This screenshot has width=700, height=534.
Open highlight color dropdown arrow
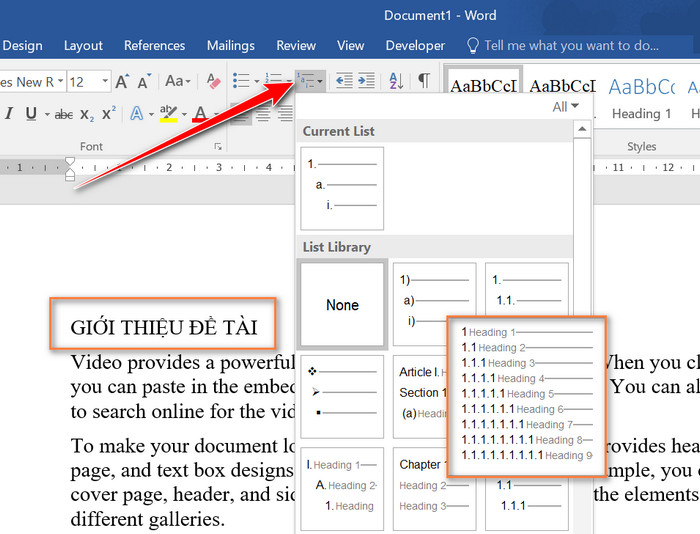coord(184,115)
